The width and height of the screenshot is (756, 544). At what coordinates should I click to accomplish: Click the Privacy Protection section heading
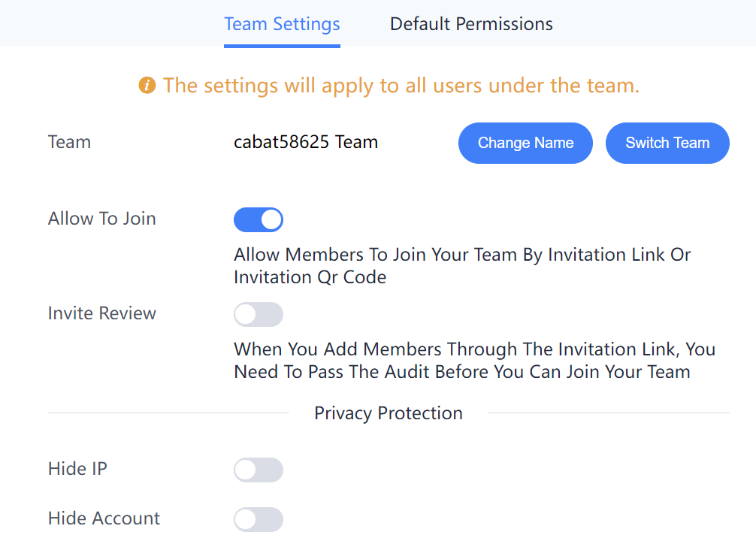(x=388, y=413)
